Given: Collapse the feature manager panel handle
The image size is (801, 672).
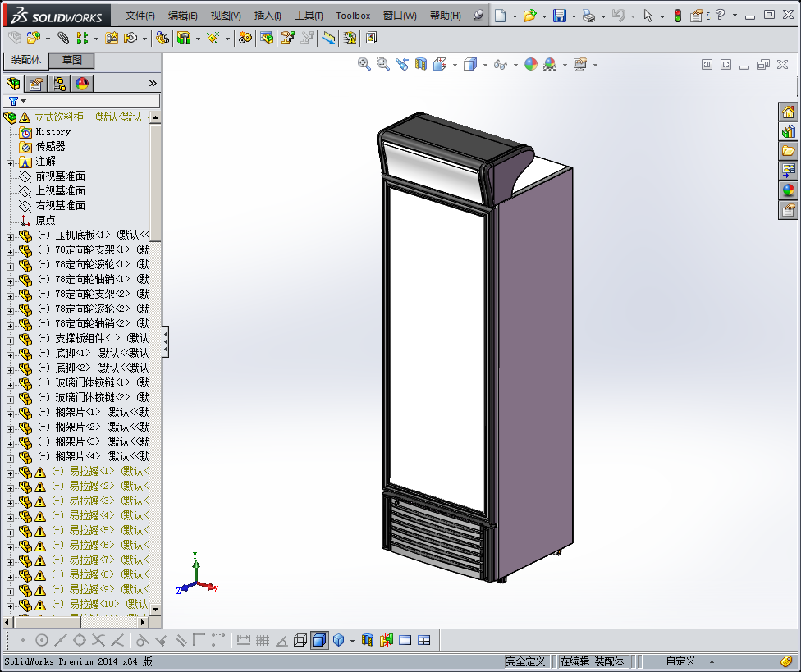Looking at the screenshot, I should point(165,341).
